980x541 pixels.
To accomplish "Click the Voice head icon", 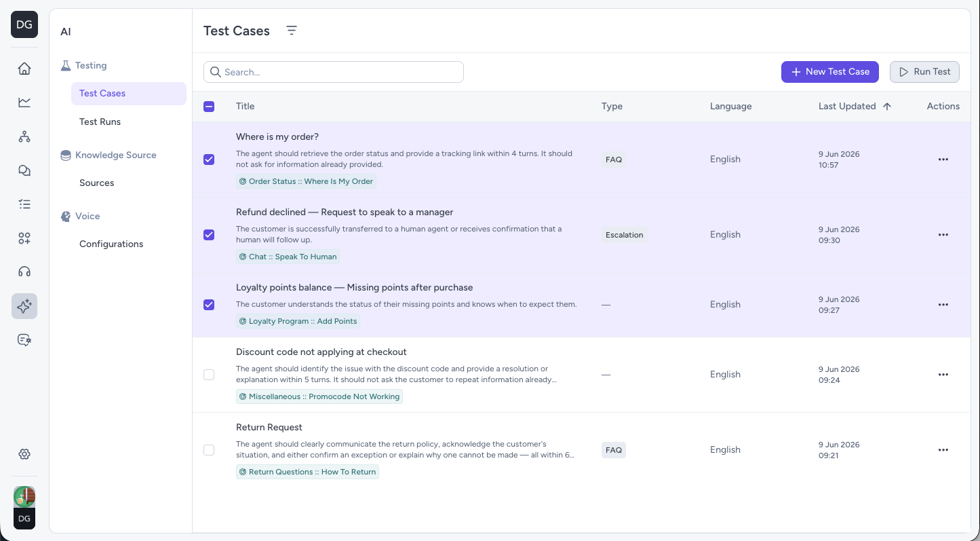I will [x=66, y=217].
